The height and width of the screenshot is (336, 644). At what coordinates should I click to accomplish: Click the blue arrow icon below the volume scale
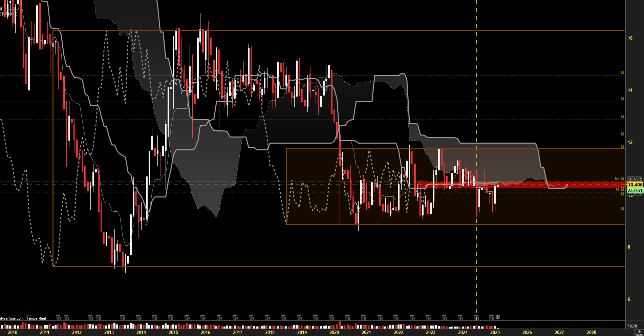639,332
